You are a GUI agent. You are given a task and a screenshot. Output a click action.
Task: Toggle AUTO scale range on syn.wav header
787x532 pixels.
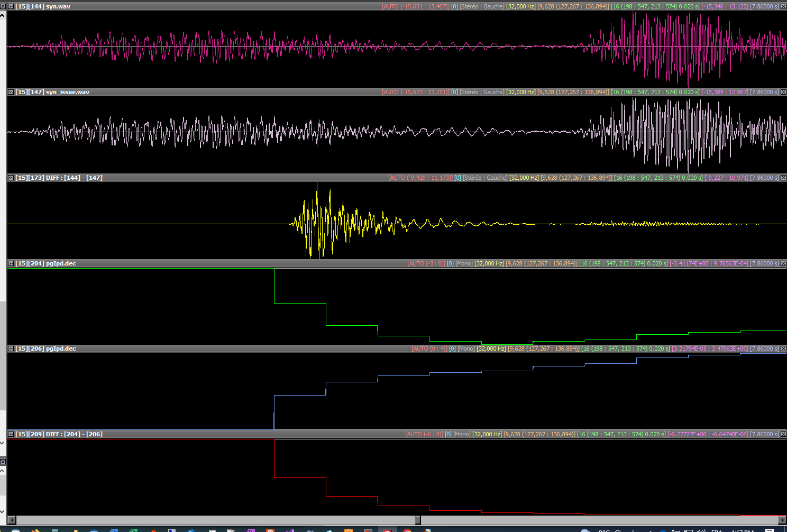tap(415, 6)
